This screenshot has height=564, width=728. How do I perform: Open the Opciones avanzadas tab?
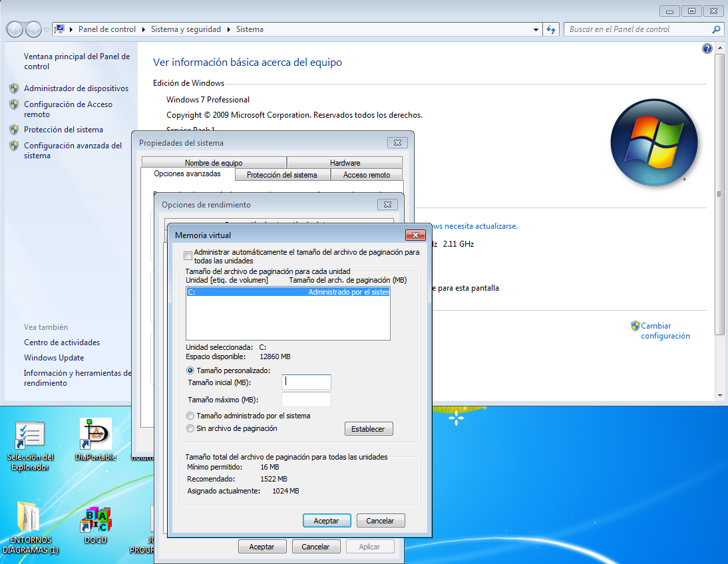coord(188,174)
